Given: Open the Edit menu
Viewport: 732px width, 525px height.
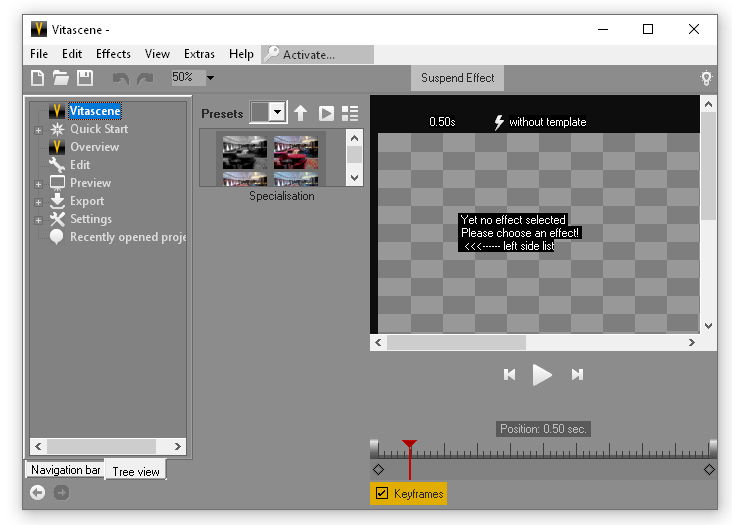Looking at the screenshot, I should (x=72, y=54).
